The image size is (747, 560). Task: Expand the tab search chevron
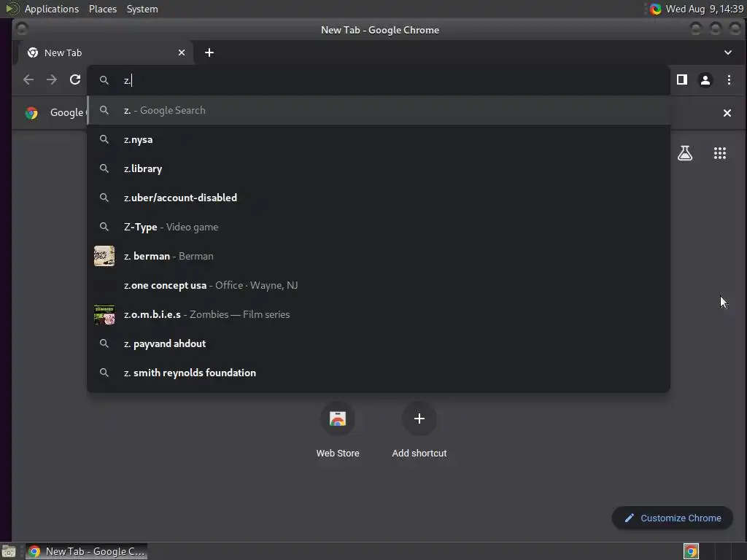[727, 52]
